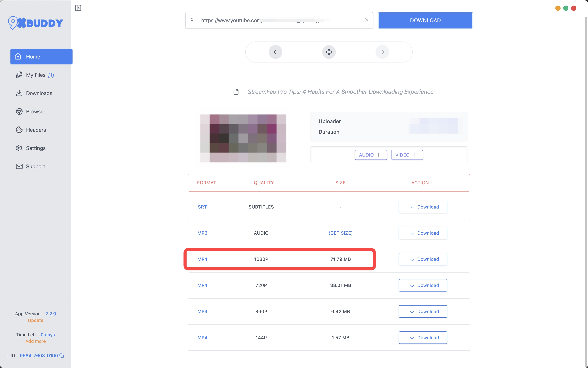The height and width of the screenshot is (368, 588).
Task: Click the big blue DOWNLOAD button
Action: (x=425, y=20)
